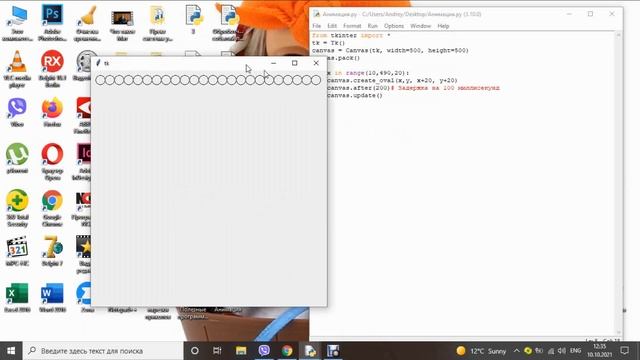Click the IDLE editor vertical scrollbar
Screen dimensions: 640x360
619,184
